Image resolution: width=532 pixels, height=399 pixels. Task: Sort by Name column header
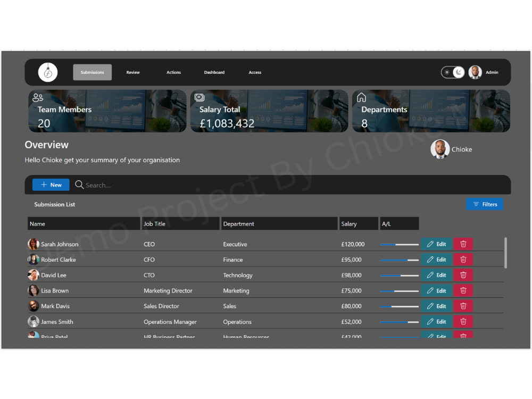pyautogui.click(x=84, y=223)
